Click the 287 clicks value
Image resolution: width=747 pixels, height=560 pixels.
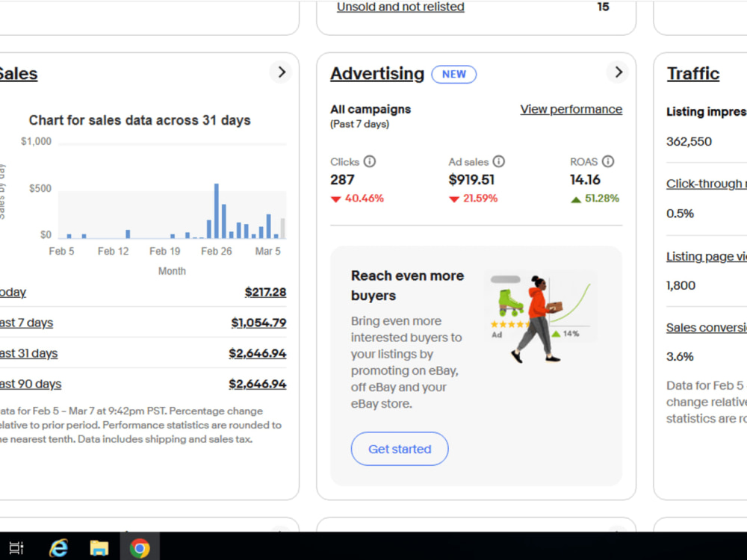(342, 180)
